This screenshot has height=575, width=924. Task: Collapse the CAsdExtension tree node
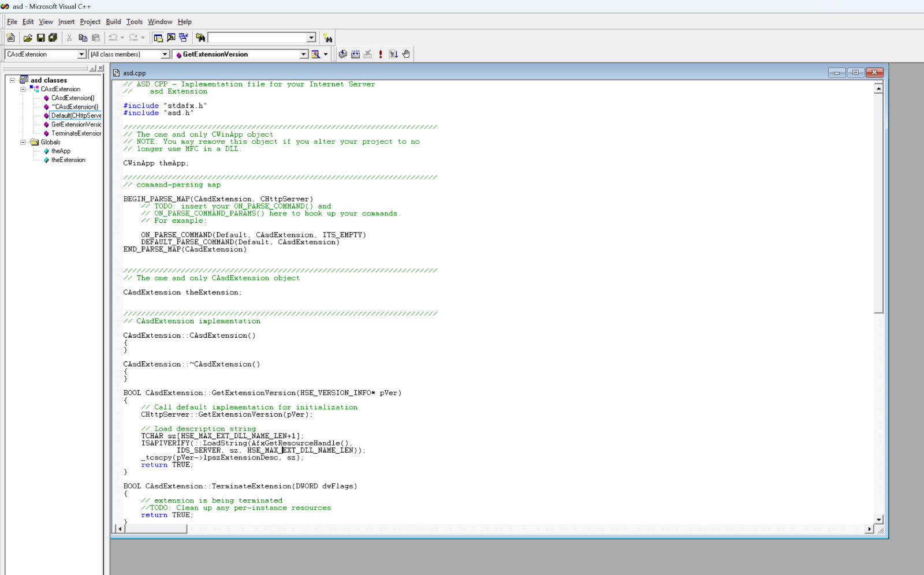coord(22,89)
